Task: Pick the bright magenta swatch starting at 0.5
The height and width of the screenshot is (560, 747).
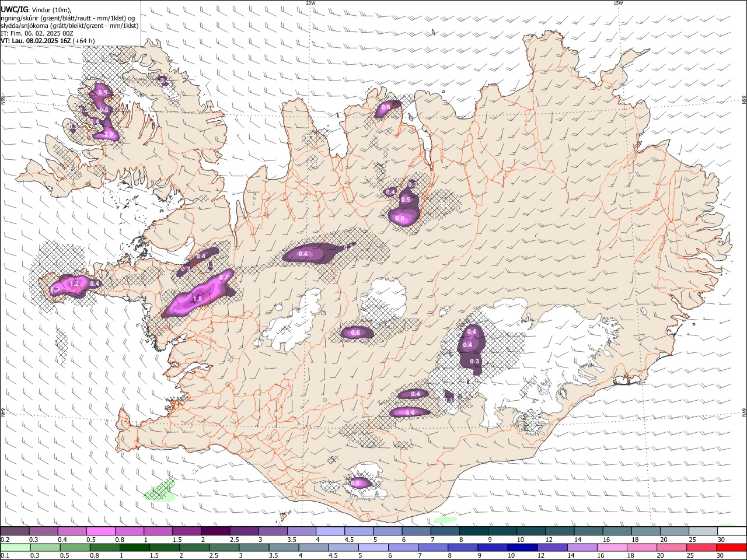Action: coord(100,531)
